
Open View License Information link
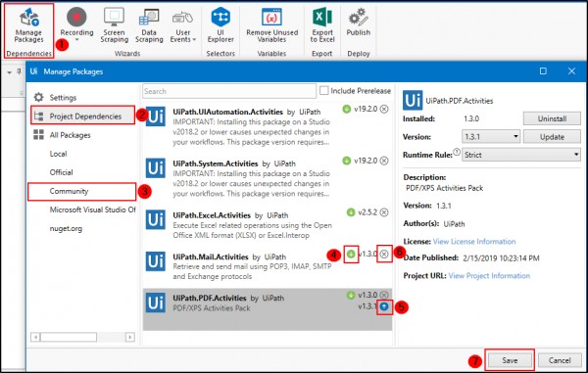474,242
